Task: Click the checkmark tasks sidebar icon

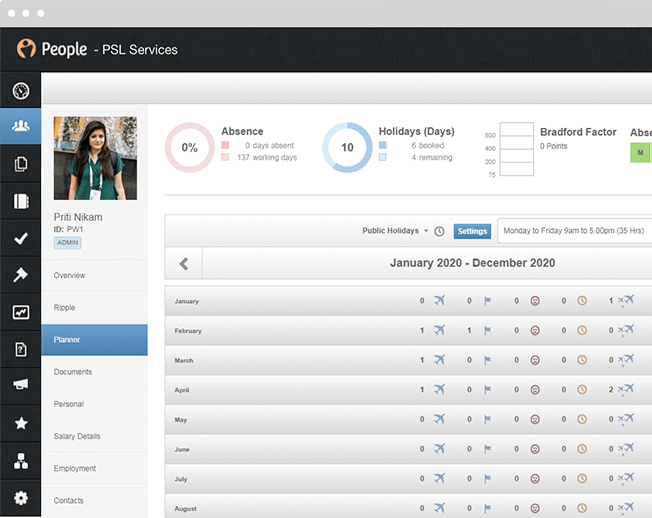Action: tap(20, 238)
